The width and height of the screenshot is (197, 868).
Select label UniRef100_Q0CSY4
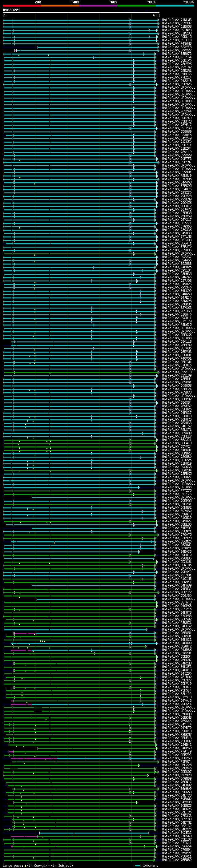click(x=177, y=704)
